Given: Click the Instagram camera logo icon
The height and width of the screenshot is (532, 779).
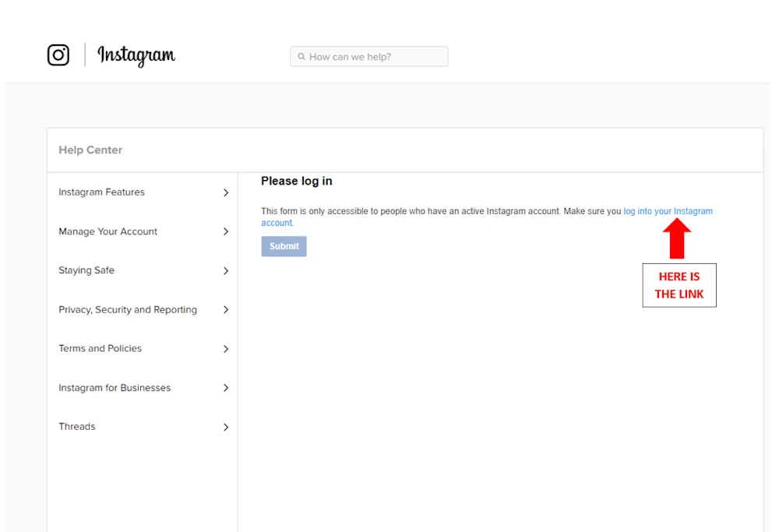Looking at the screenshot, I should [x=58, y=55].
